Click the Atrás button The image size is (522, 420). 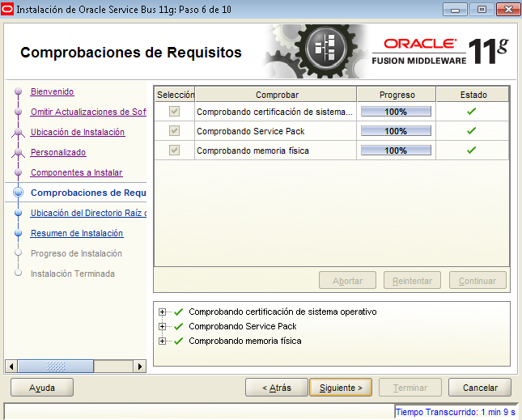pyautogui.click(x=276, y=388)
